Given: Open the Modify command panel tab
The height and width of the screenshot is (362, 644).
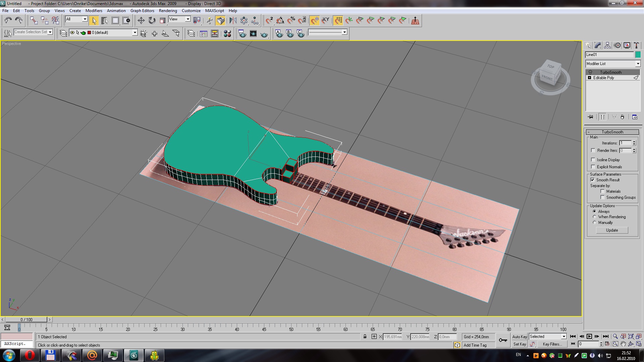Looking at the screenshot, I should point(598,46).
